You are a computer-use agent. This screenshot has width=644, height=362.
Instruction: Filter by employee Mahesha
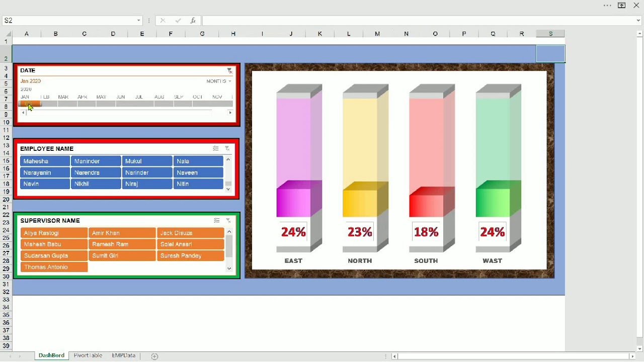tap(45, 161)
